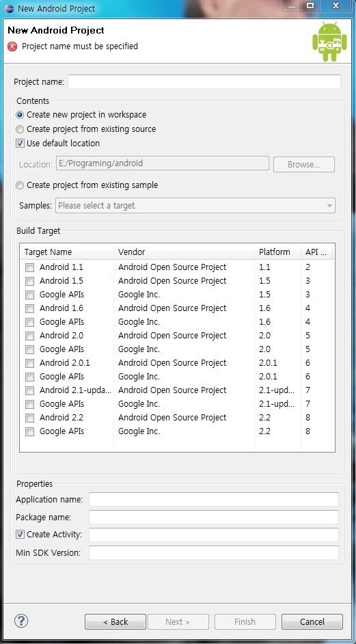Click the red error icon

tap(13, 46)
